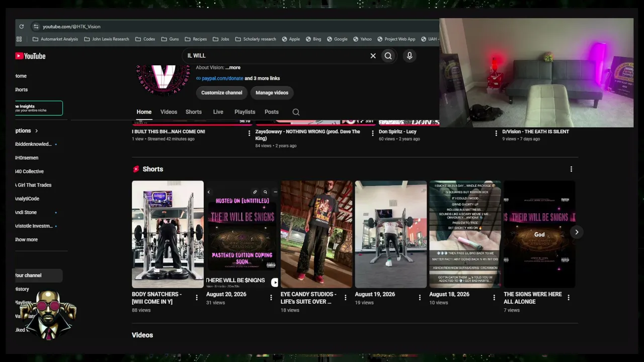Click the YouTube search field
644x362 pixels.
coord(277,56)
